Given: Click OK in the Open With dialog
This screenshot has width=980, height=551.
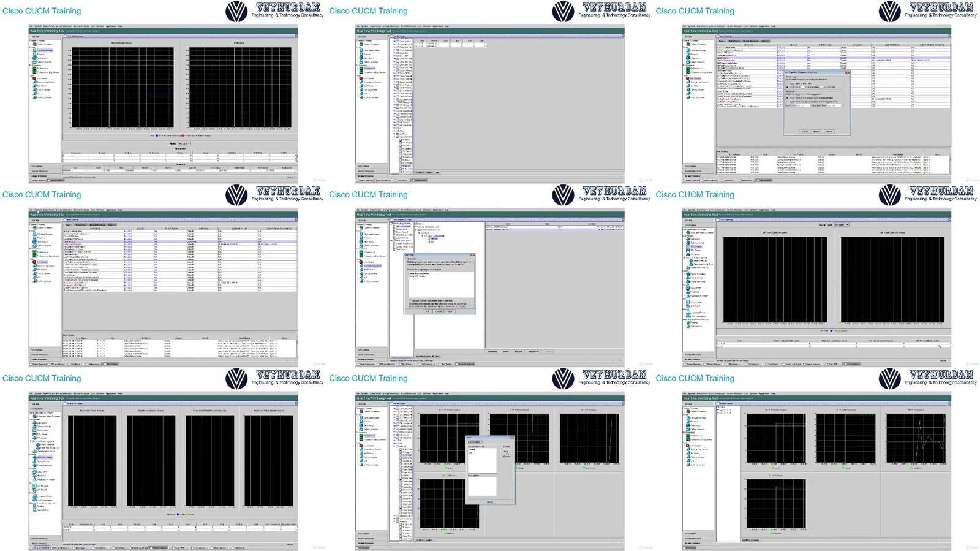Looking at the screenshot, I should [x=428, y=311].
